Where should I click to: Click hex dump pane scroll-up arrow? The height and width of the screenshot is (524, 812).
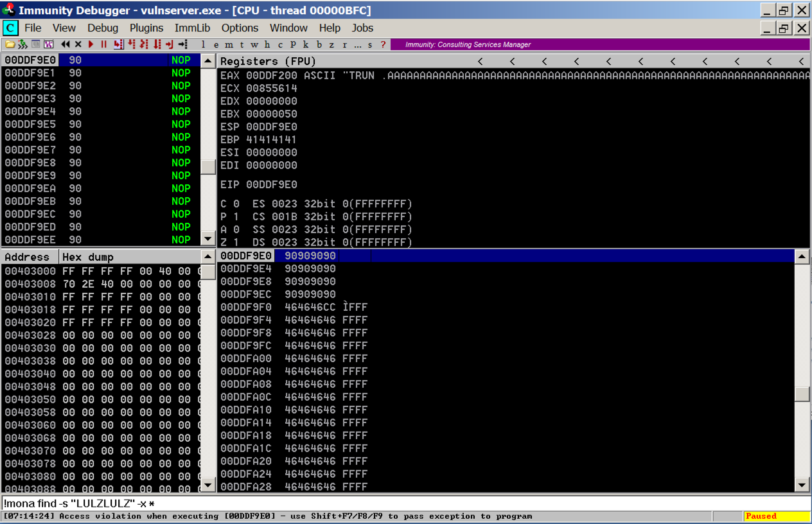(x=208, y=257)
